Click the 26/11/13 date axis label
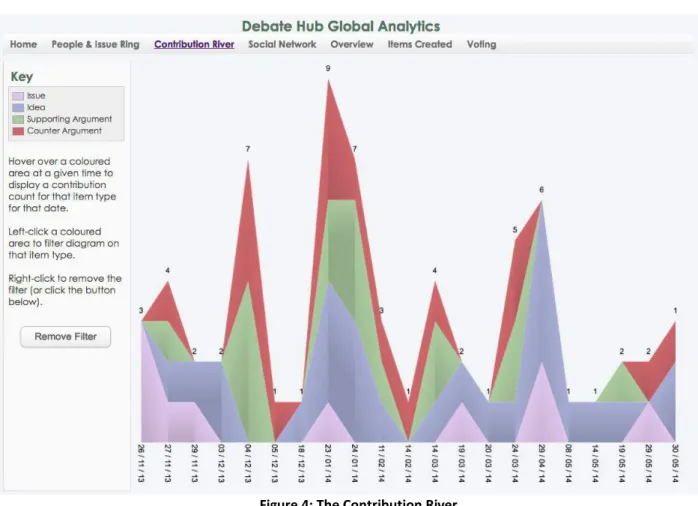 point(141,463)
